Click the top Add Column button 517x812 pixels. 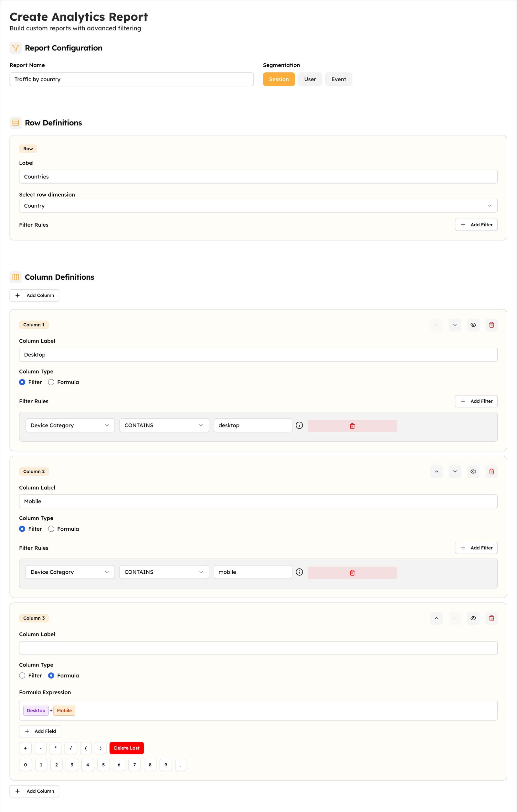pyautogui.click(x=34, y=295)
